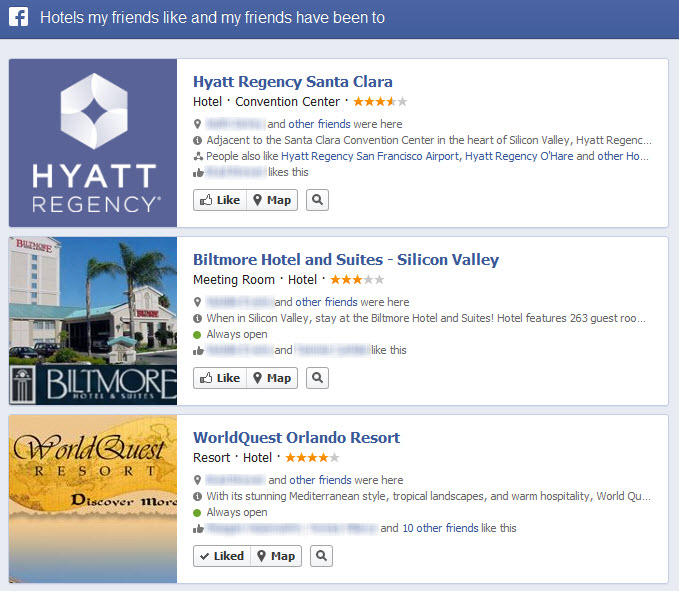Screen dimensions: 679x591
Task: Click Biltmore star rating
Action: (x=357, y=280)
